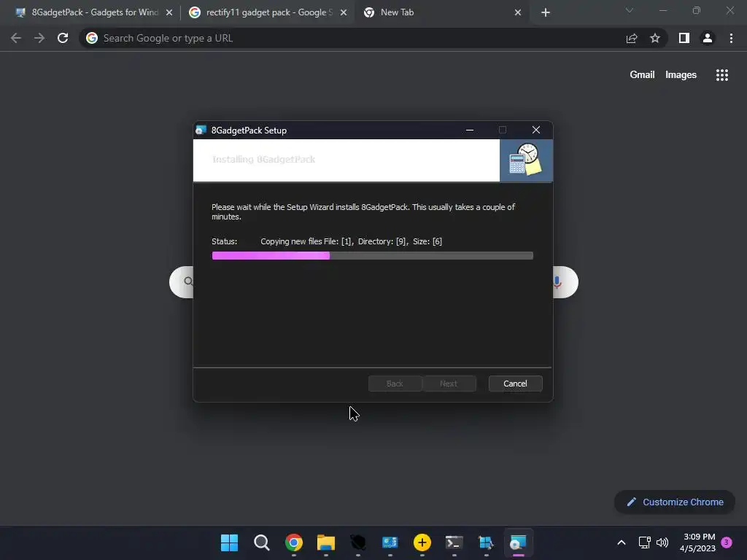
Task: Share this page icon in address bar
Action: (632, 38)
